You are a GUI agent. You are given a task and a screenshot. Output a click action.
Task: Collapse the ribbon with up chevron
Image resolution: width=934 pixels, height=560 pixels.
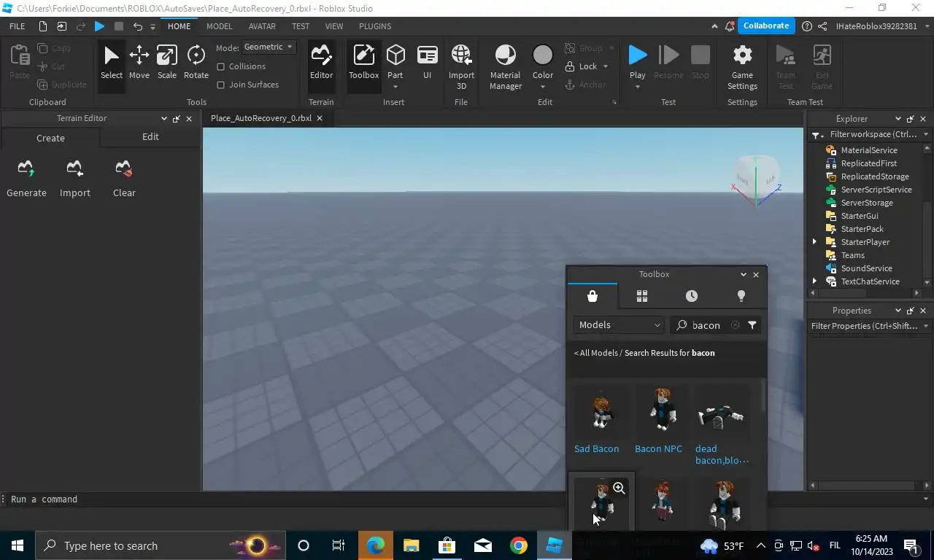coord(714,26)
